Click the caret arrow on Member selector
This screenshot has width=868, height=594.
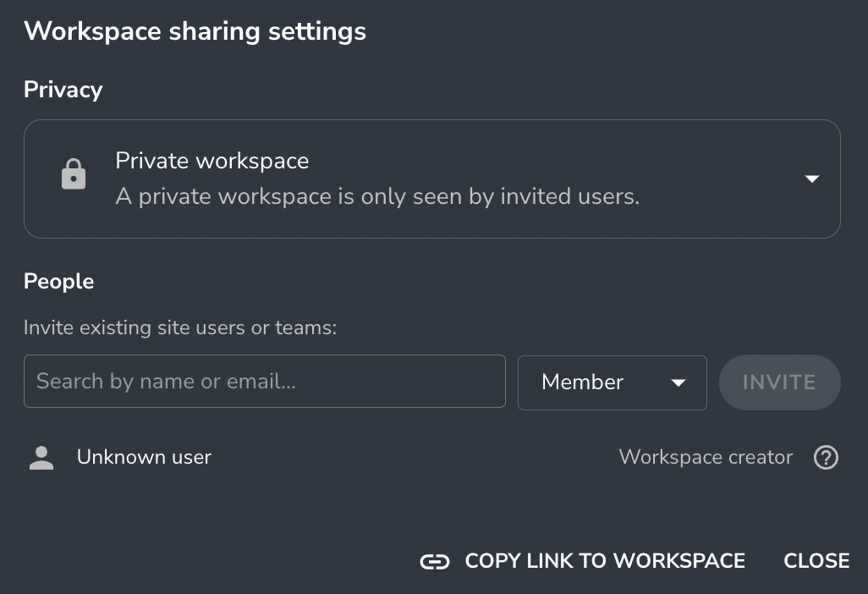point(678,382)
